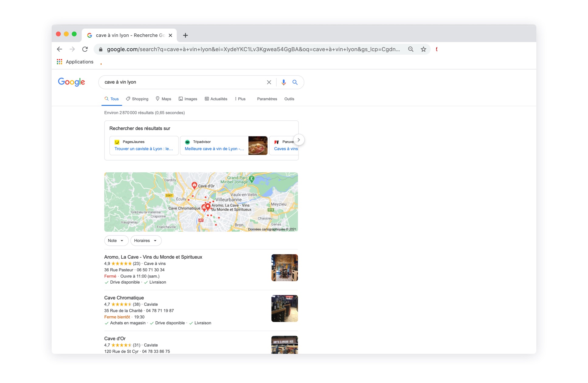Click the Aromo, La Cave map pin

tap(208, 207)
